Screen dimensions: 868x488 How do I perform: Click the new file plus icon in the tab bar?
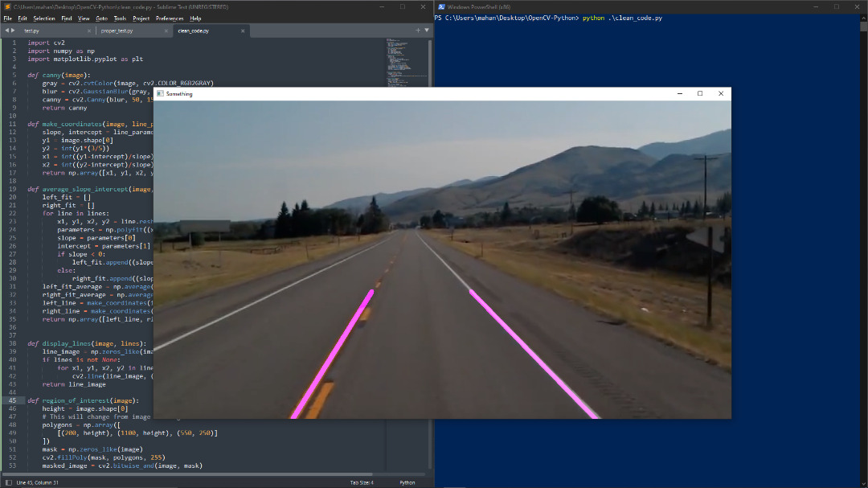tap(417, 30)
